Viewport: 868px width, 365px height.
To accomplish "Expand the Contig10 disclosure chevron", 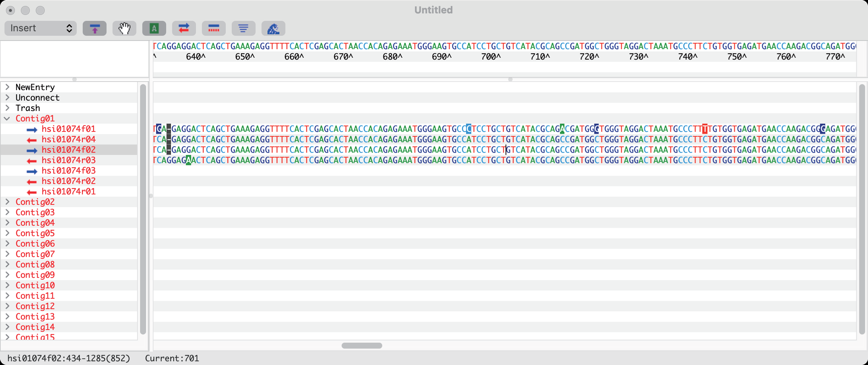I will [7, 285].
